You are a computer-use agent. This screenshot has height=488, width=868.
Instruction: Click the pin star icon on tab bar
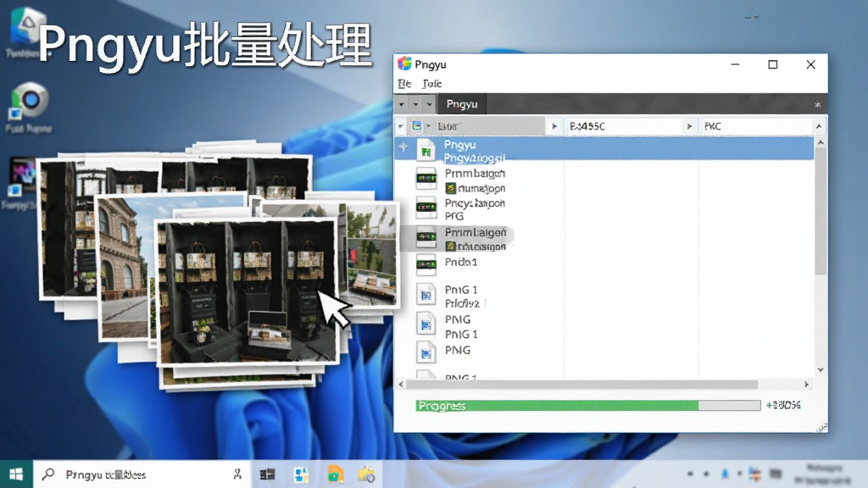pos(818,104)
